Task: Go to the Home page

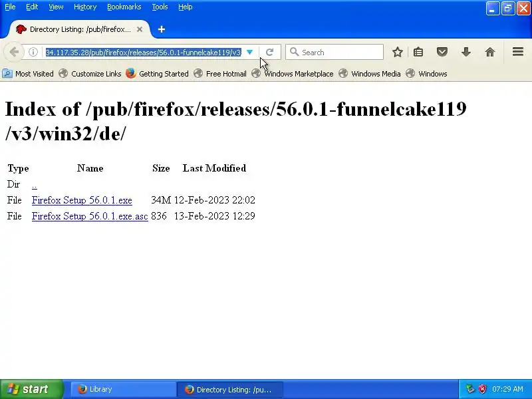Action: click(x=490, y=53)
